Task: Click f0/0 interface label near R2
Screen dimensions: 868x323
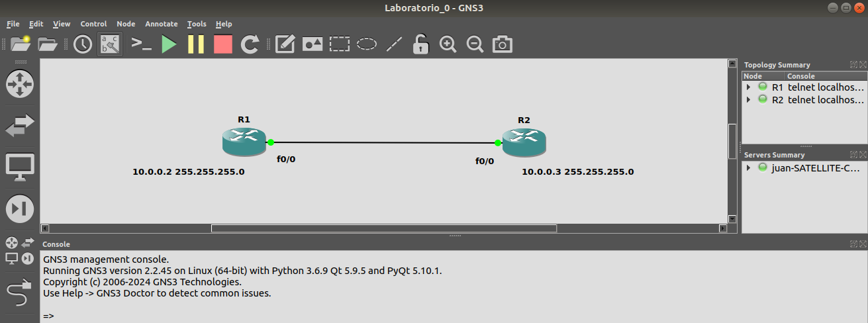Action: [485, 161]
